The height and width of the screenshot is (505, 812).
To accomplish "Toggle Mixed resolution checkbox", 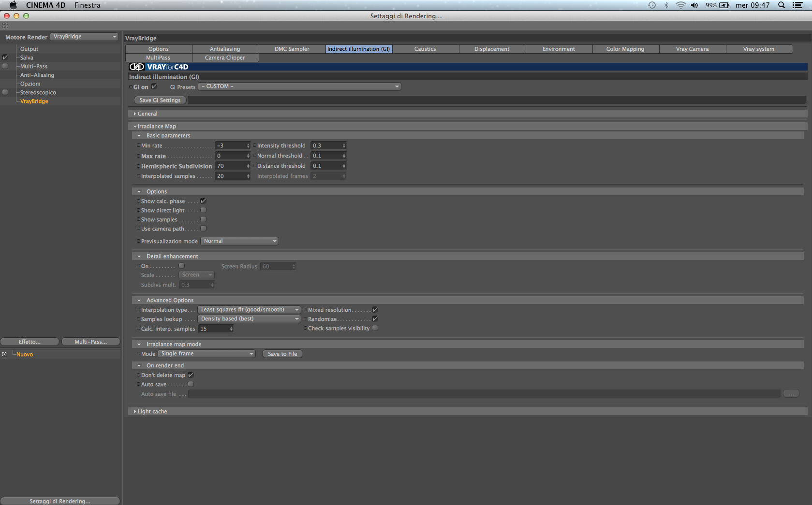I will click(x=375, y=310).
